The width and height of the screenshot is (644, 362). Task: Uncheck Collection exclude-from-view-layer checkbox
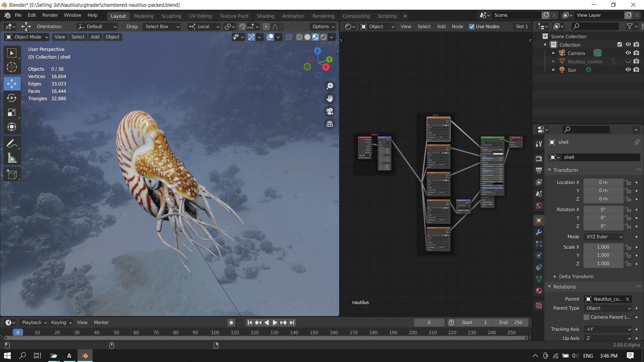click(x=620, y=45)
